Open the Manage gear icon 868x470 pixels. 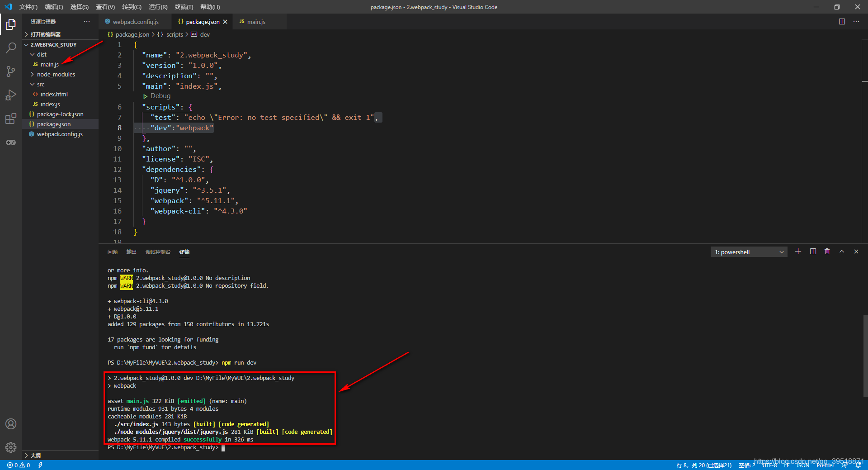(x=11, y=447)
